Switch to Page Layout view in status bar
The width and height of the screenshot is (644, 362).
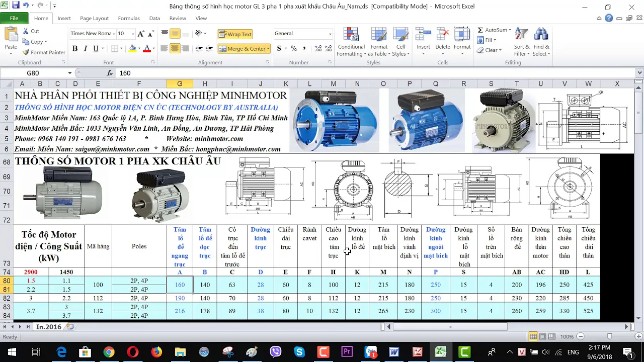coord(542,336)
